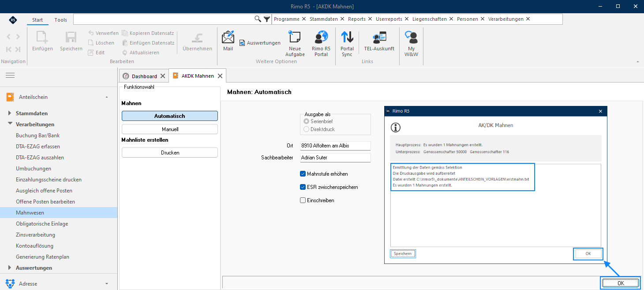Viewport: 644px width, 290px height.
Task: Click the Löschen toolbar item
Action: click(x=101, y=43)
